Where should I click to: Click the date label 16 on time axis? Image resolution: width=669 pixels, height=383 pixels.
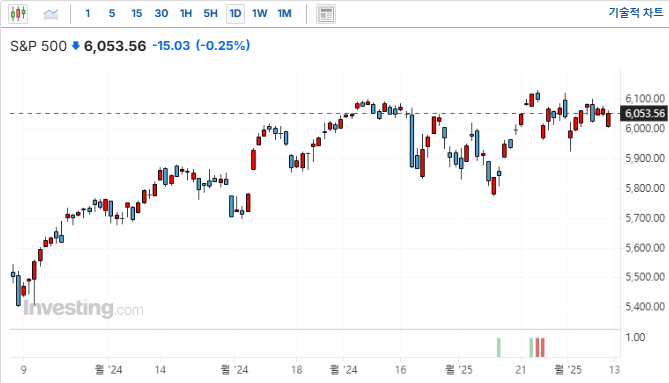(400, 369)
